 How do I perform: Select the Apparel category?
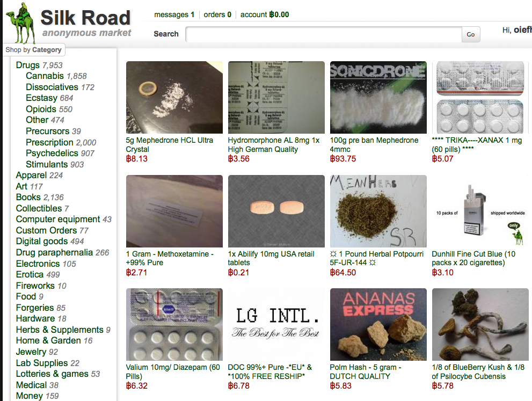(39, 175)
